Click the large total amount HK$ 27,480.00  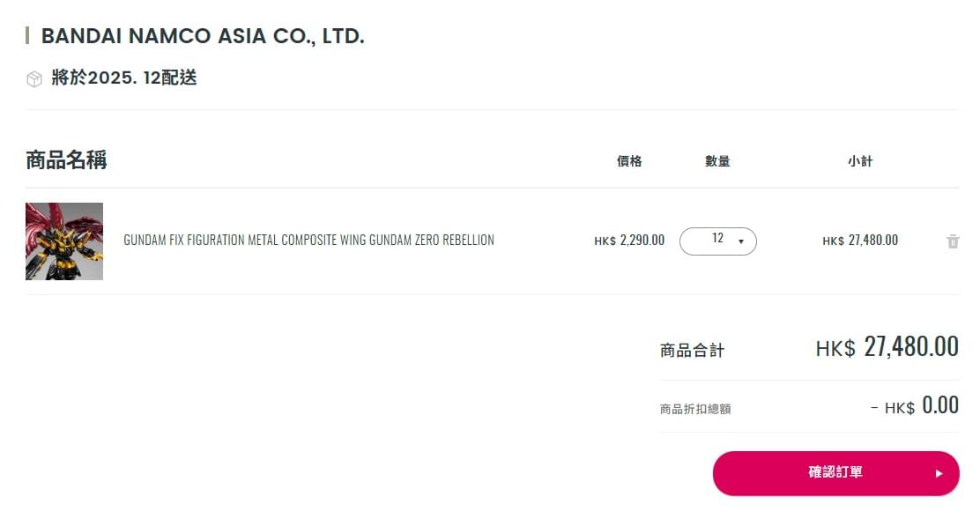(887, 346)
